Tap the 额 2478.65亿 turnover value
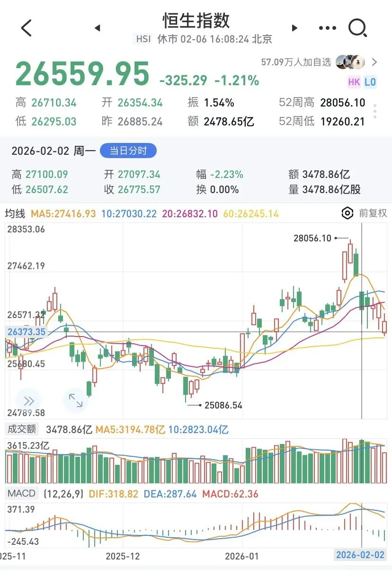The image size is (392, 577). point(221,122)
